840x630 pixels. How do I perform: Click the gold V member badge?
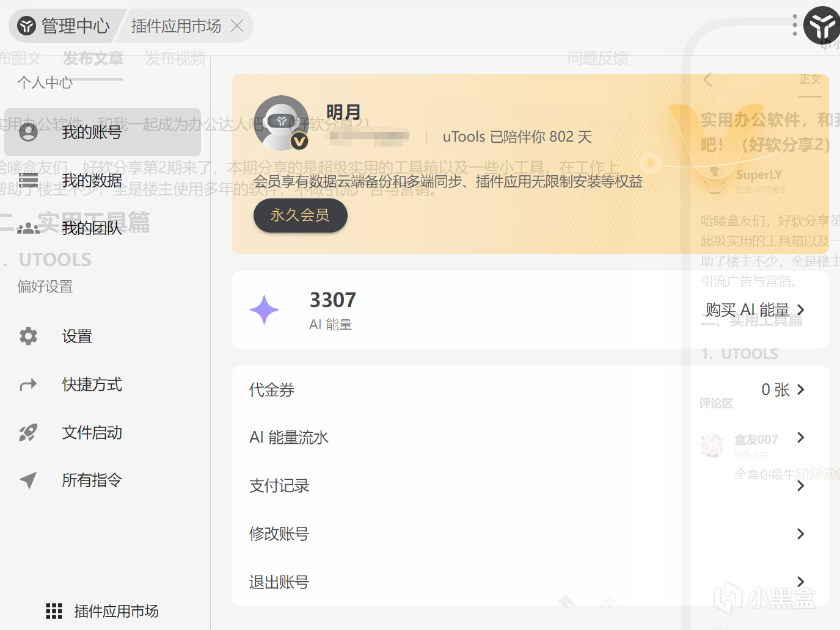click(299, 142)
